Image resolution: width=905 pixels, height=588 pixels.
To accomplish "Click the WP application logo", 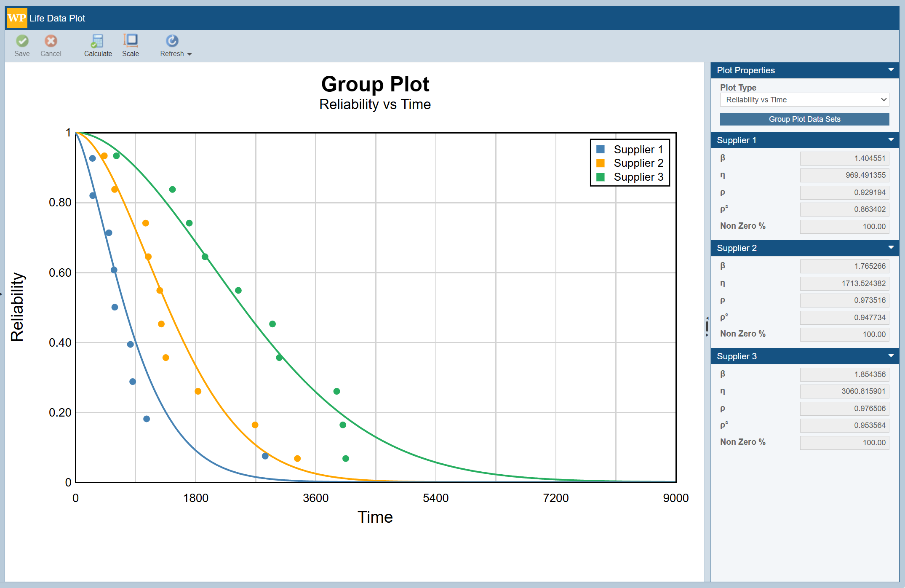I will (16, 18).
